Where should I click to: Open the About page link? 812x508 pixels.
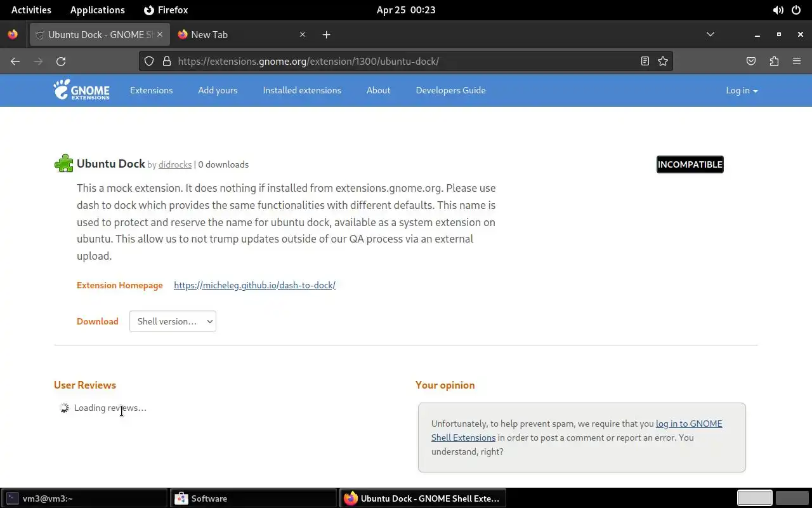point(378,90)
